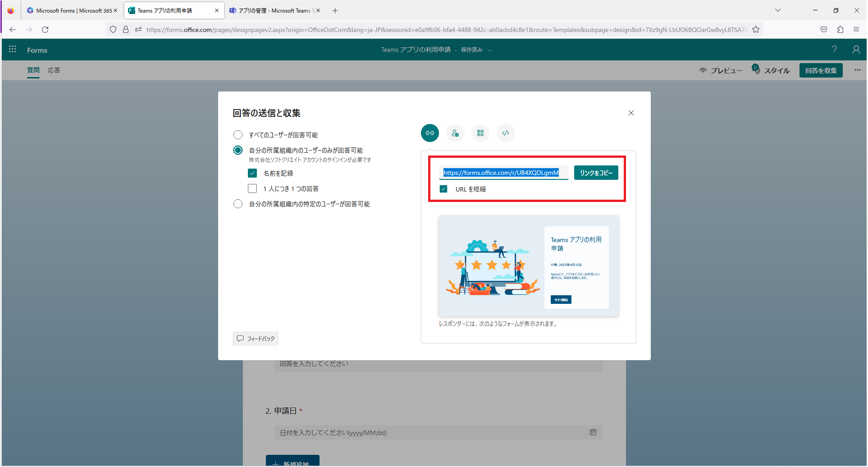Click 回答を収集 button
Screen dimensions: 868x467
click(821, 70)
